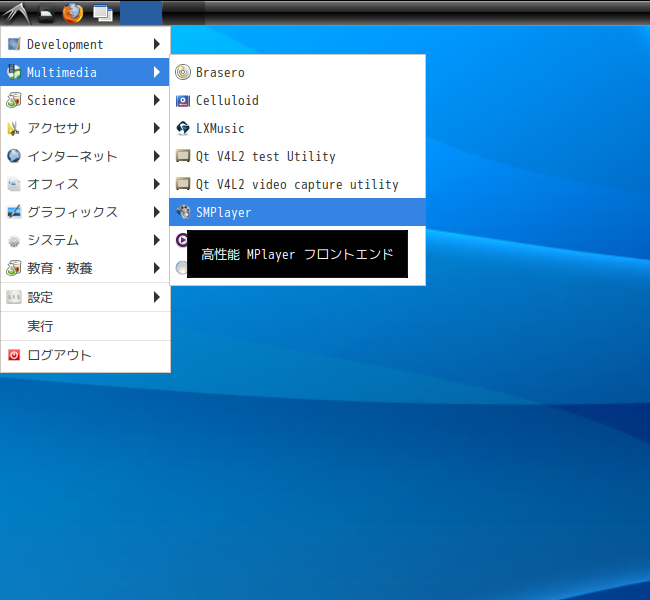Click the SMPlayer app icon
Screen dimensions: 650x600
point(183,212)
